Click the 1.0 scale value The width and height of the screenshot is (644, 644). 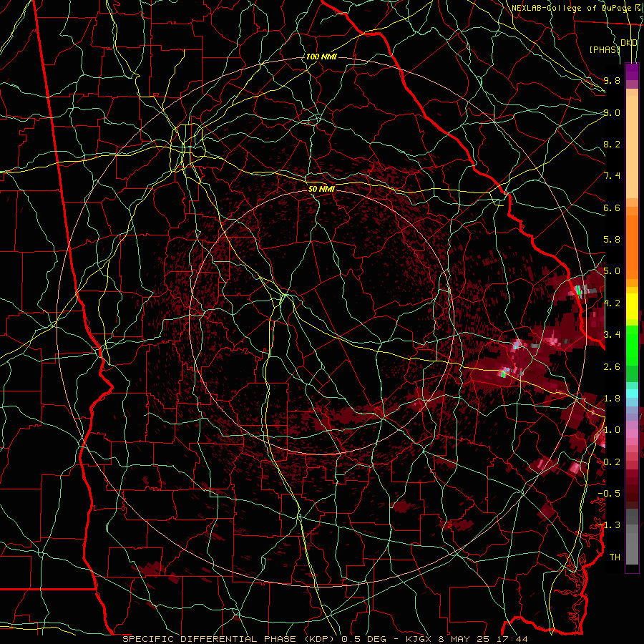[612, 430]
